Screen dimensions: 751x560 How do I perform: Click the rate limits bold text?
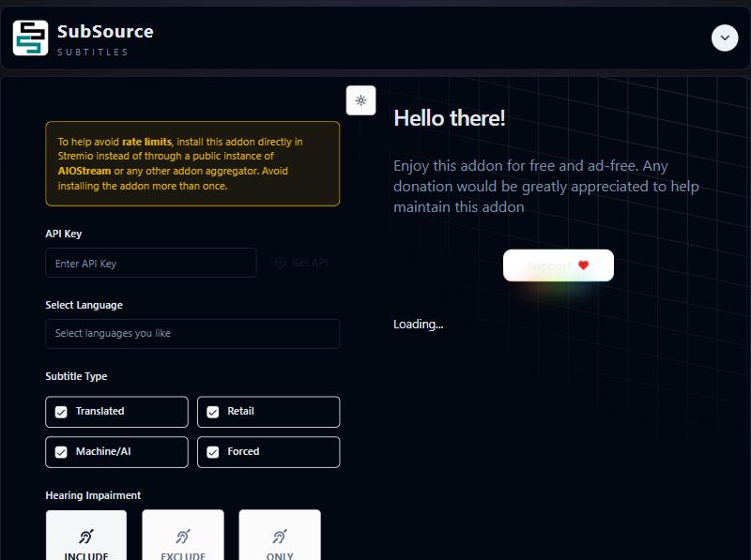tap(147, 142)
